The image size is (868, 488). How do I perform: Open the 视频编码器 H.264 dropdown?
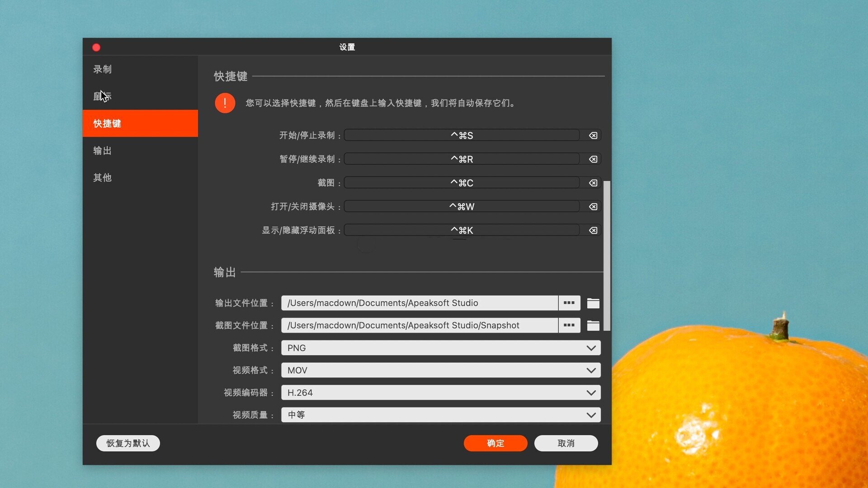(441, 393)
